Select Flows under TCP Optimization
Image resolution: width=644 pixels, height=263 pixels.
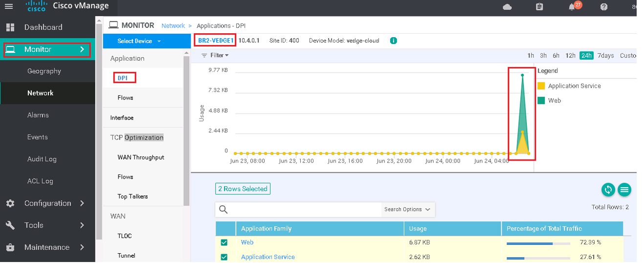coord(126,177)
